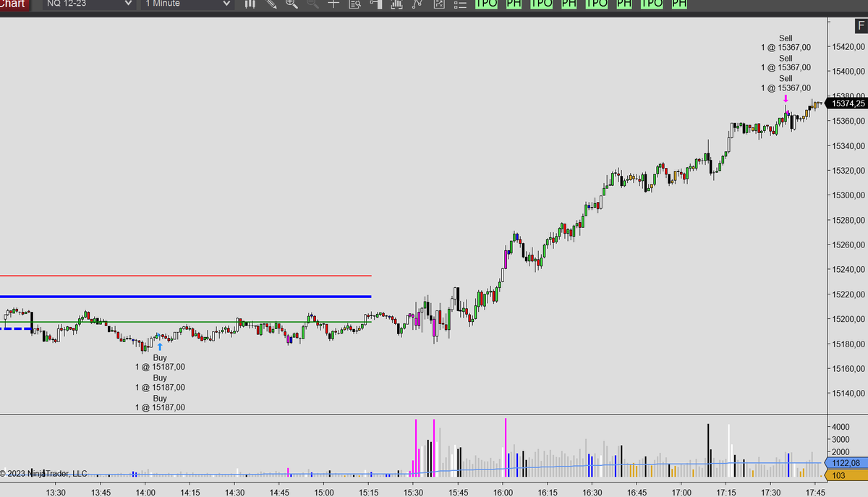The height and width of the screenshot is (497, 868).
Task: Click the leftmost TPO button
Action: (x=487, y=4)
